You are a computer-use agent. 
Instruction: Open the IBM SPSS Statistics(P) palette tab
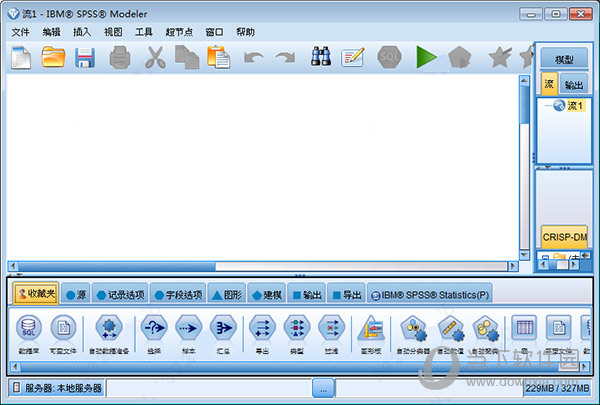pyautogui.click(x=430, y=294)
